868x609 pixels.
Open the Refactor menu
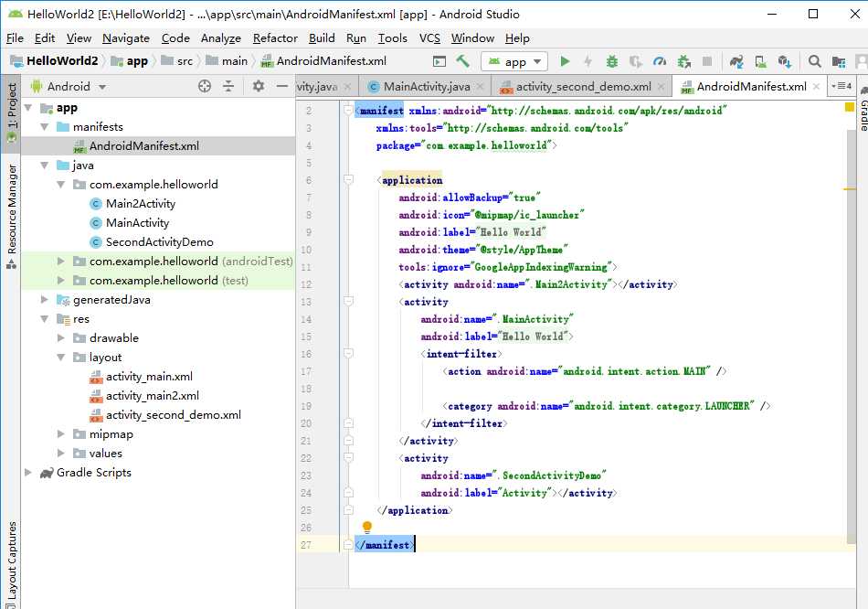[275, 38]
